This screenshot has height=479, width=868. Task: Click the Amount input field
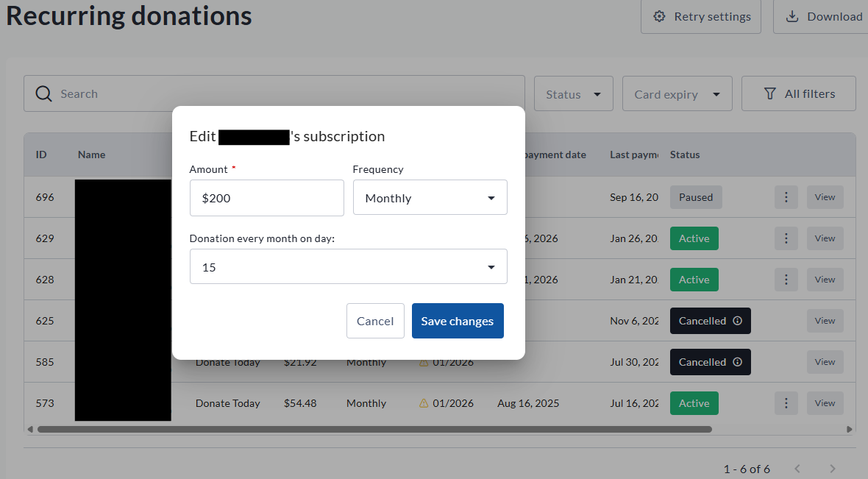click(266, 198)
